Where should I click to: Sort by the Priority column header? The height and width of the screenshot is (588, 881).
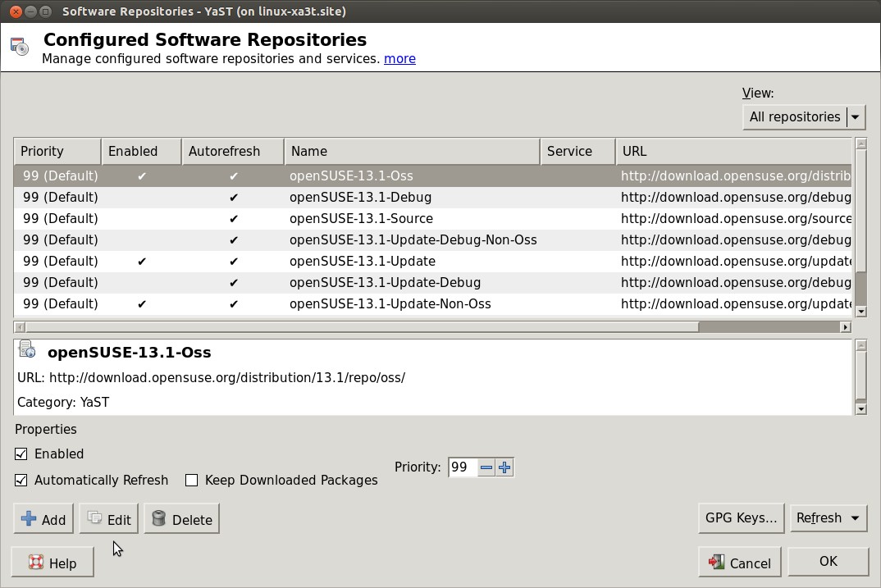click(x=57, y=151)
